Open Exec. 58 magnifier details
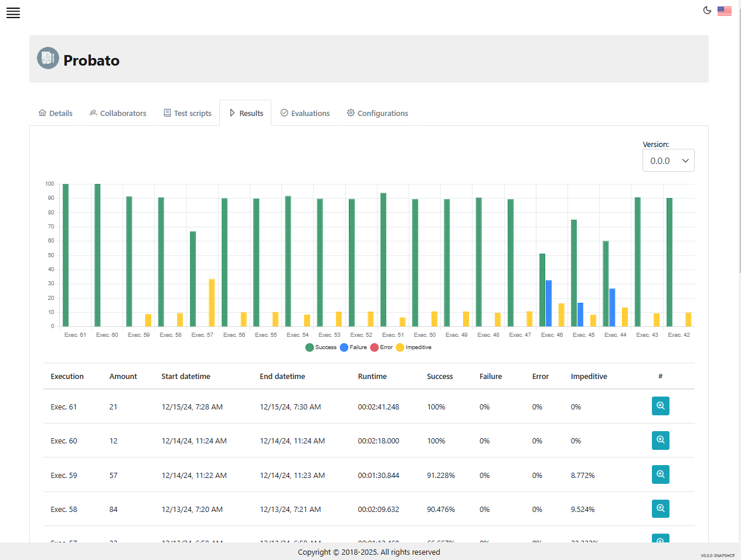This screenshot has height=560, width=741. (x=660, y=508)
